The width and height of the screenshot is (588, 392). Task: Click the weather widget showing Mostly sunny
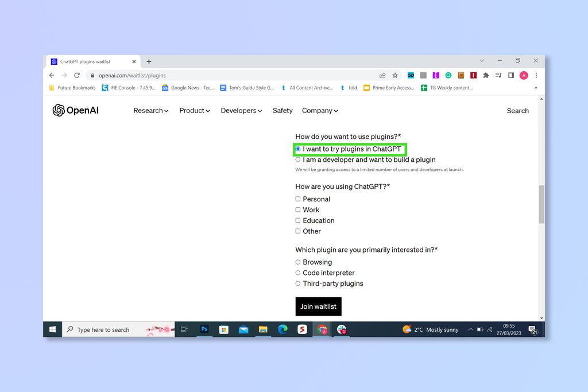point(431,329)
